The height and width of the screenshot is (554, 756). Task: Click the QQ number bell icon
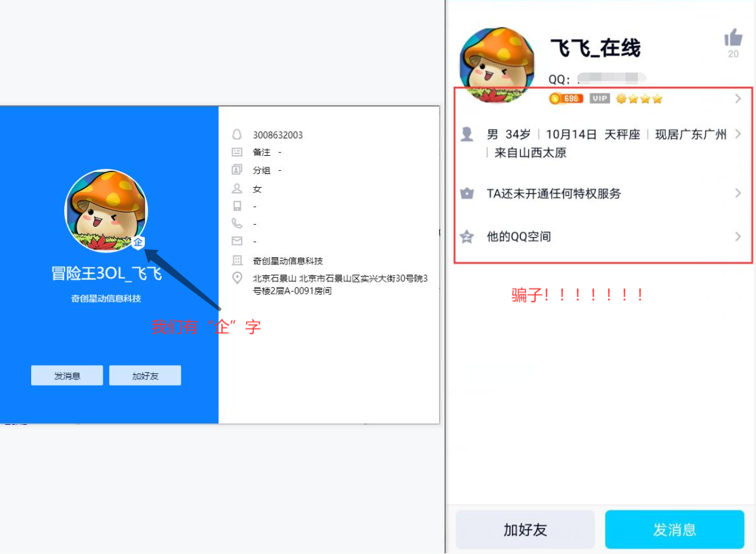click(x=236, y=134)
